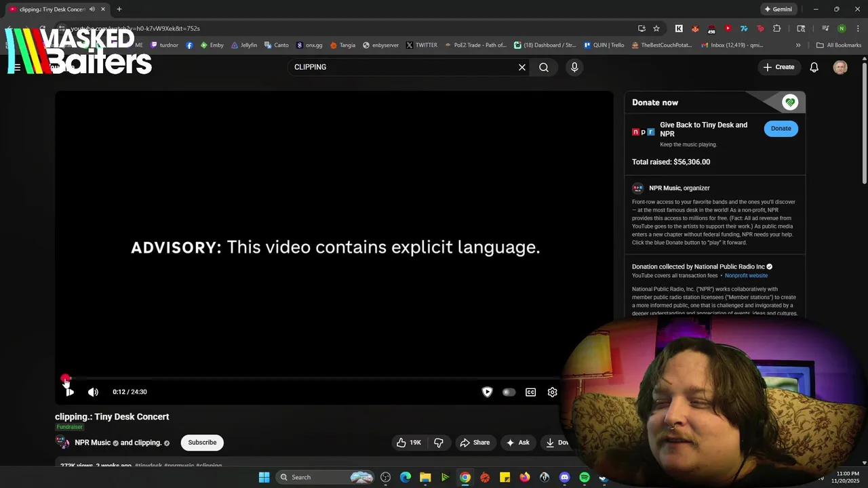Click the YouTube search magnifier button
The height and width of the screenshot is (488, 868).
(x=544, y=67)
